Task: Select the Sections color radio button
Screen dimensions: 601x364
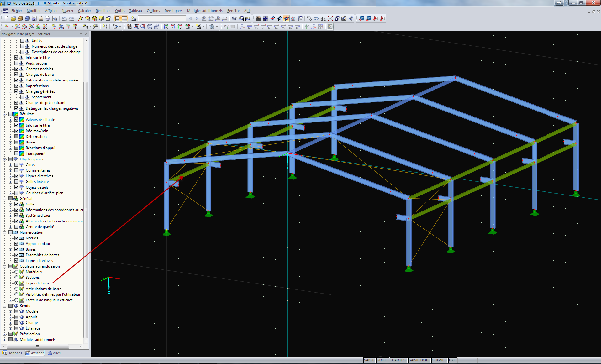Action: point(17,278)
